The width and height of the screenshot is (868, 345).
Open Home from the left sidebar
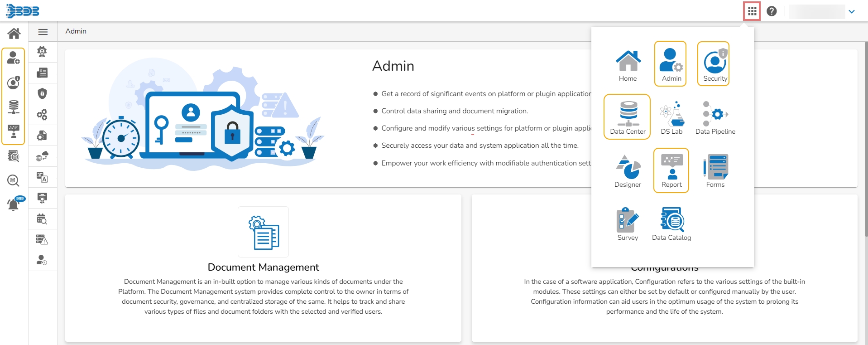[x=14, y=33]
